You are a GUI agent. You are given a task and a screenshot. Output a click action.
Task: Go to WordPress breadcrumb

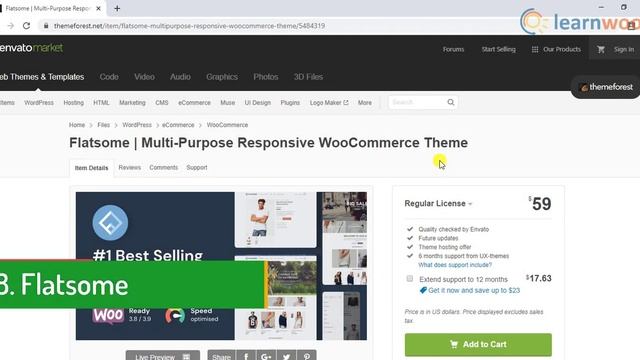(x=137, y=125)
